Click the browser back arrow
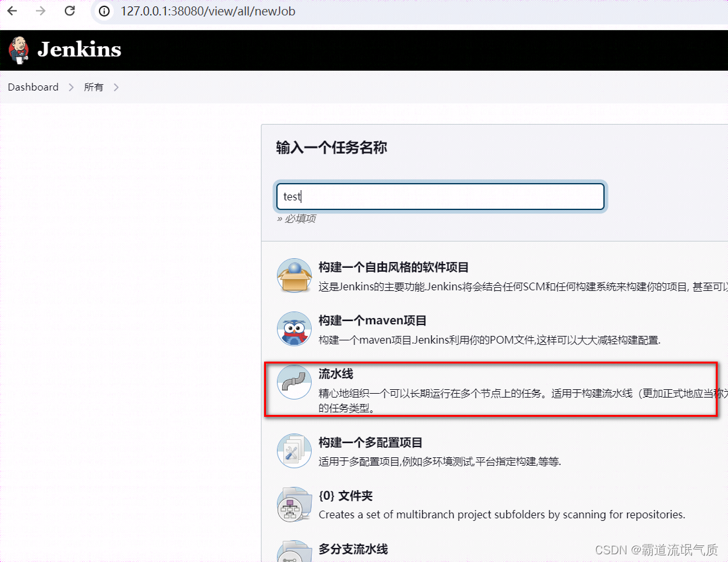The height and width of the screenshot is (562, 728). click(13, 11)
